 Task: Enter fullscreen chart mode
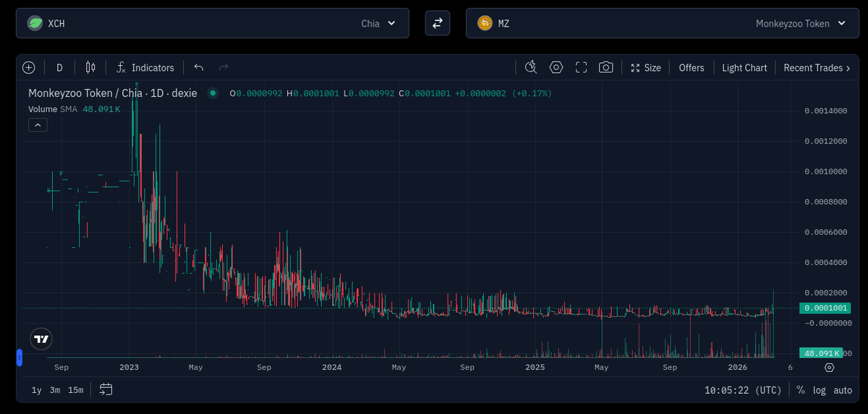pyautogui.click(x=581, y=67)
